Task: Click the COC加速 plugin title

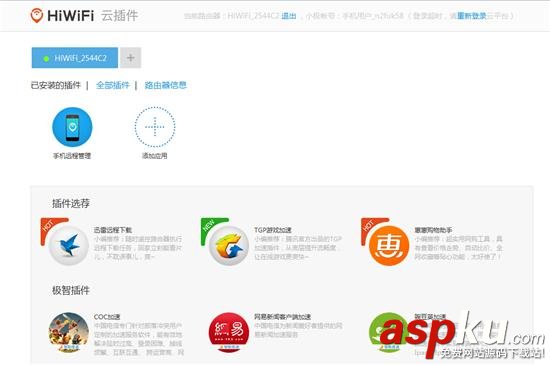Action: point(107,317)
